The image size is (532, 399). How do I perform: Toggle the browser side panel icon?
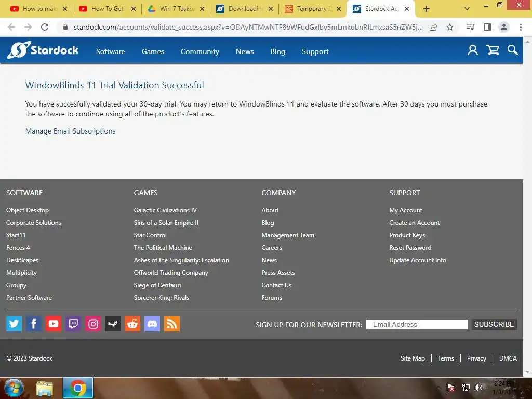click(487, 27)
